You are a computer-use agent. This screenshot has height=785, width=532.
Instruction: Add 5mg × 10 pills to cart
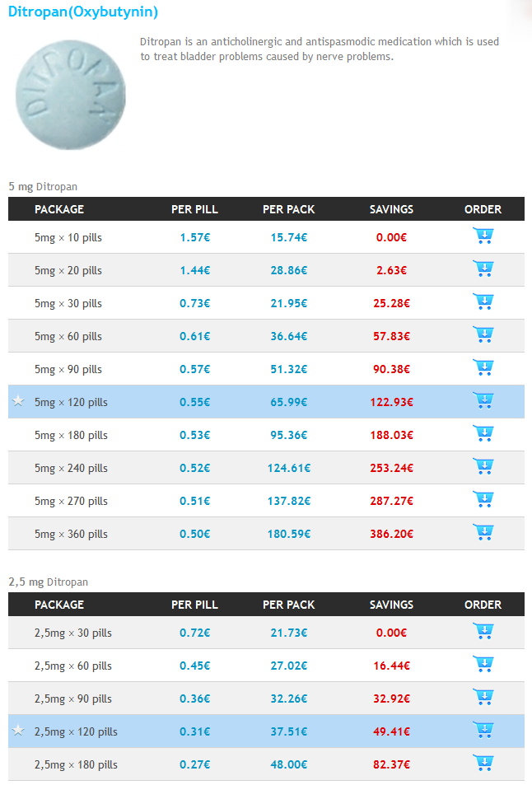pos(483,236)
